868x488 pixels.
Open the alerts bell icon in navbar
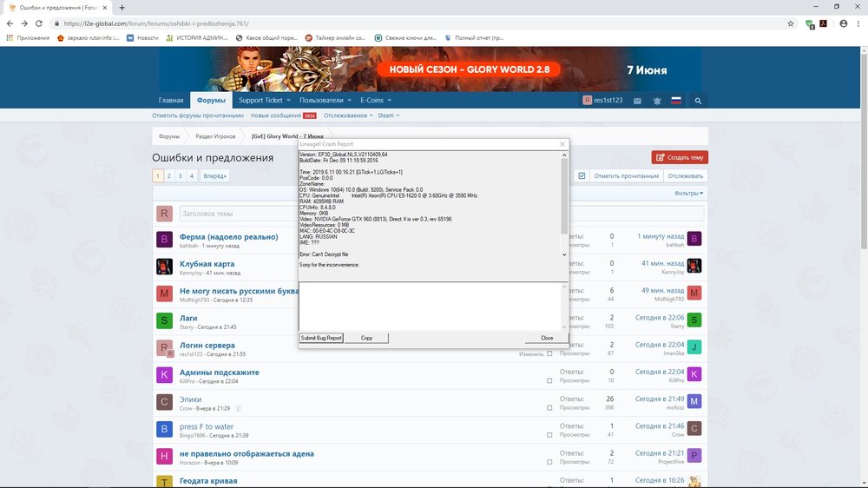coord(657,101)
